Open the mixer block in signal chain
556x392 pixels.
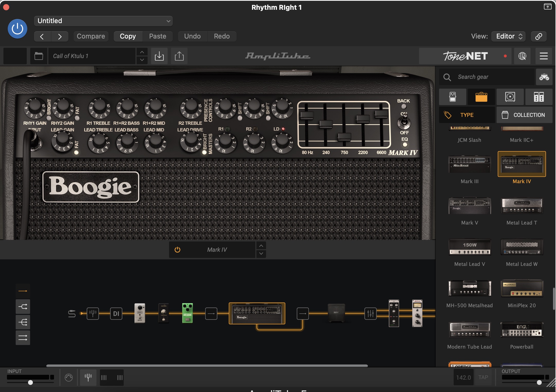point(371,313)
